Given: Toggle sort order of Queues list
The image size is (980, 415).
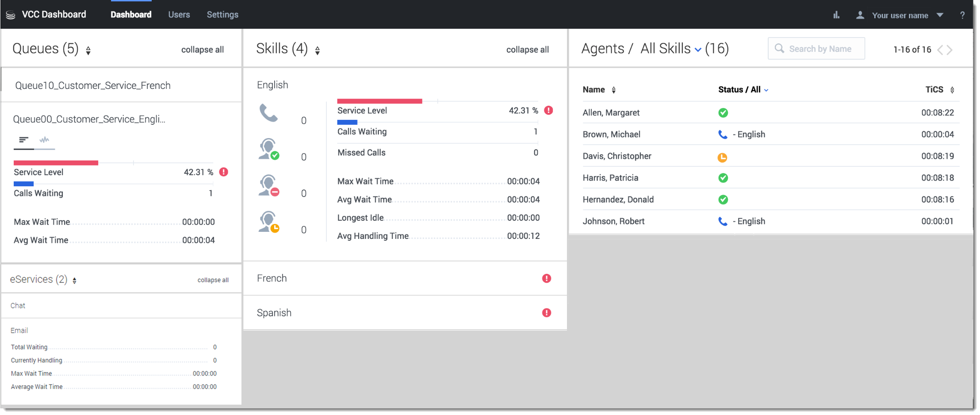Looking at the screenshot, I should (x=88, y=50).
